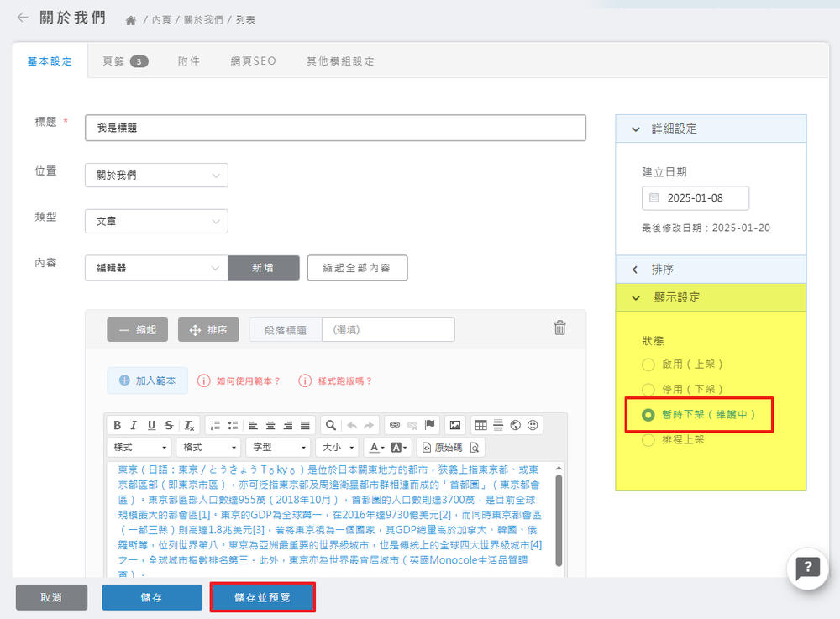
Task: Choose the 排程上架 radio option
Action: point(648,440)
